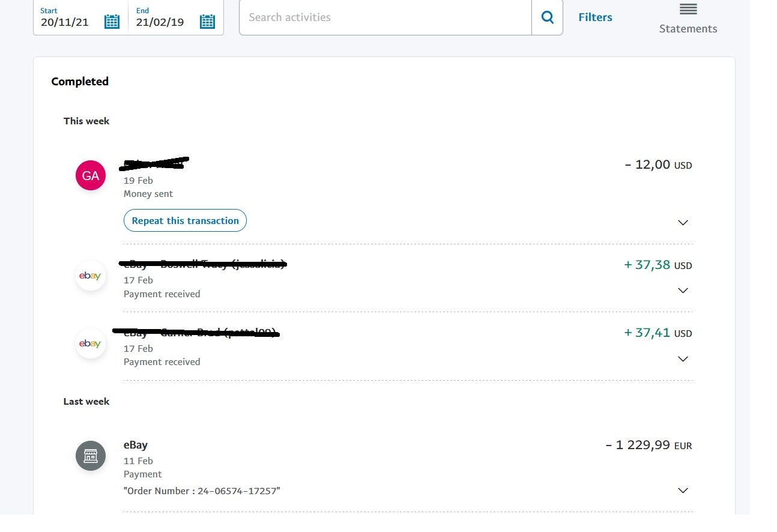
Task: Expand the -12,00 USD transaction details
Action: point(683,223)
